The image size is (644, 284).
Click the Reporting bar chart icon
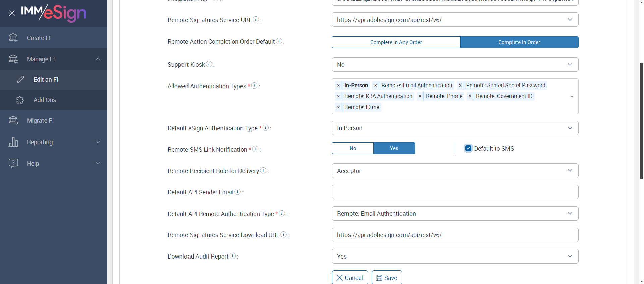pos(13,142)
